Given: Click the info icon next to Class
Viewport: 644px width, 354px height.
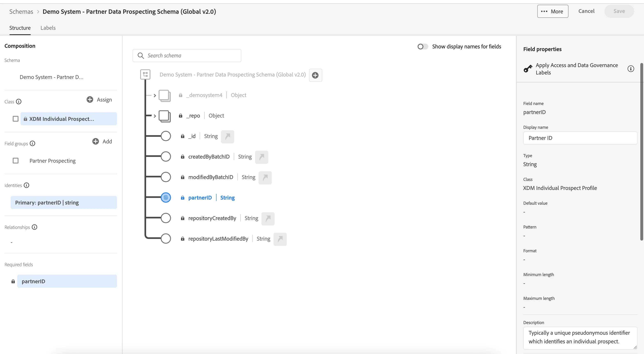Looking at the screenshot, I should pyautogui.click(x=19, y=102).
